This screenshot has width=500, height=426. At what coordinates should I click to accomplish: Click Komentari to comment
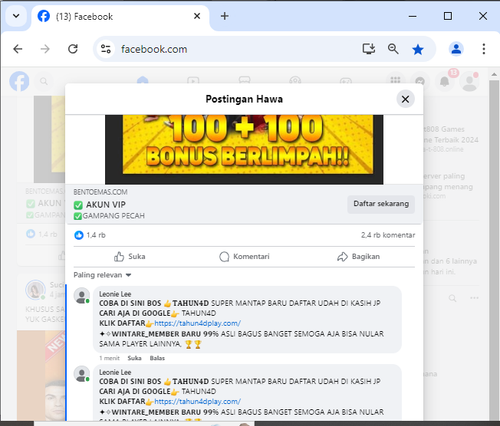click(x=244, y=256)
